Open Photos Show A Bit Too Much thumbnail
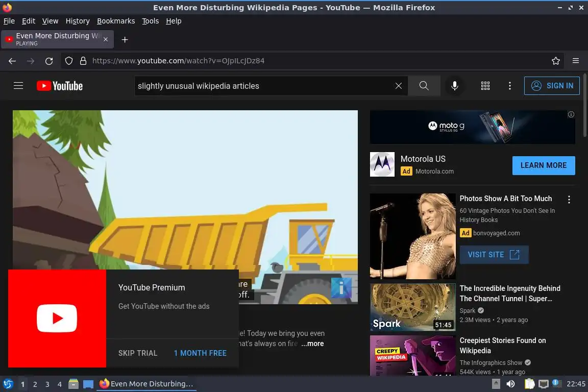Image resolution: width=588 pixels, height=392 pixels. pos(413,236)
